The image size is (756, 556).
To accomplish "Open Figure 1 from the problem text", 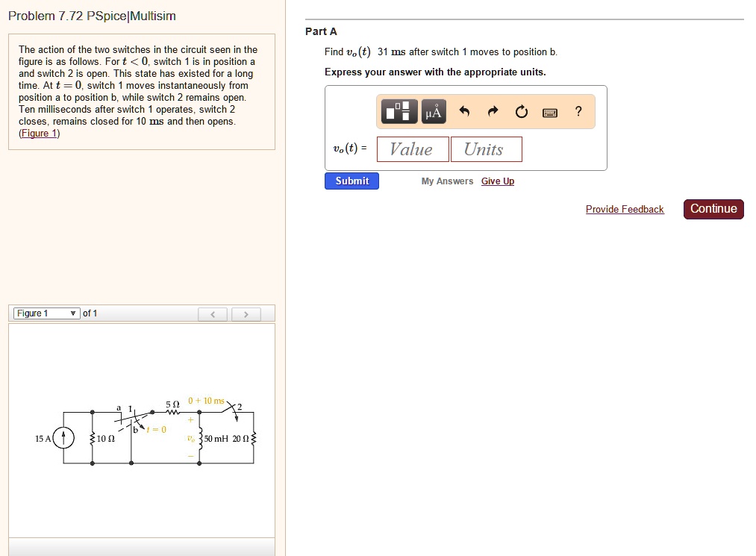I will click(x=36, y=133).
